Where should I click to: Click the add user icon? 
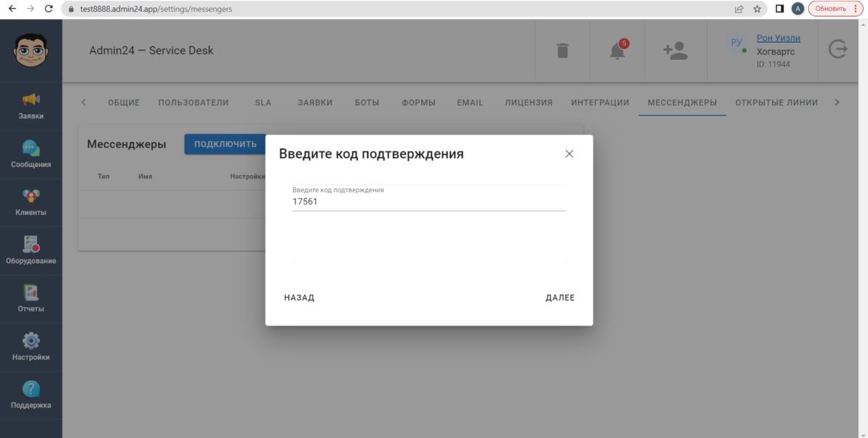pos(675,51)
